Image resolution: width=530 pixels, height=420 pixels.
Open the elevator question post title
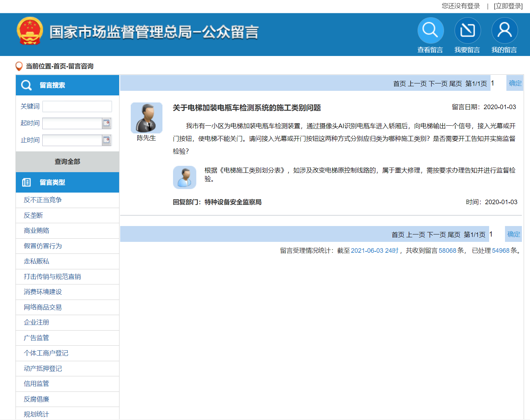pyautogui.click(x=246, y=108)
